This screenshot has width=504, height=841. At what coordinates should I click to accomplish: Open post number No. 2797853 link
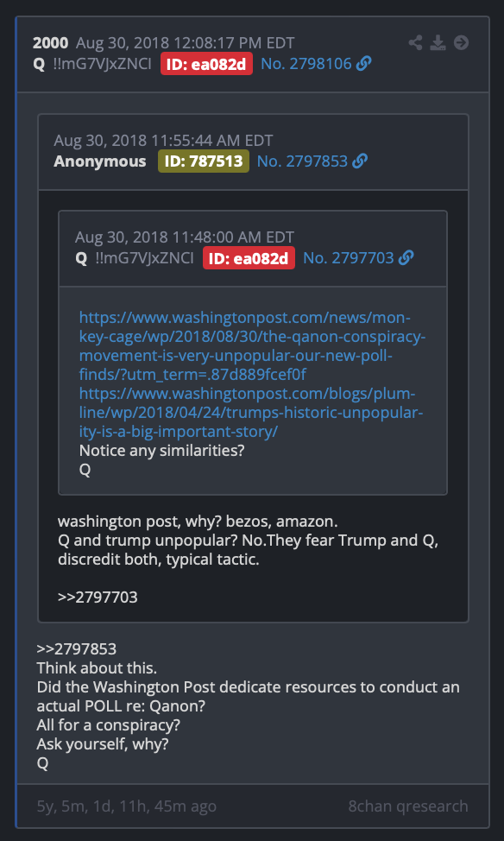302,161
